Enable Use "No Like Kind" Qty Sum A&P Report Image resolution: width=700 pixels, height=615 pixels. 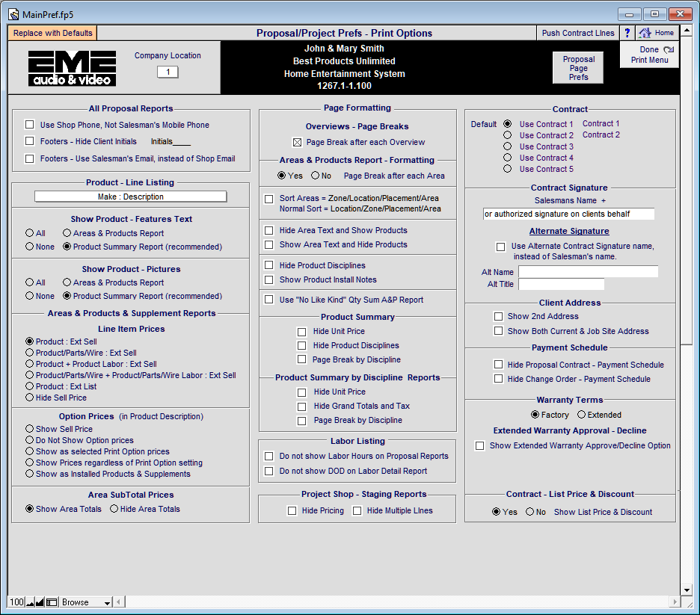click(269, 300)
